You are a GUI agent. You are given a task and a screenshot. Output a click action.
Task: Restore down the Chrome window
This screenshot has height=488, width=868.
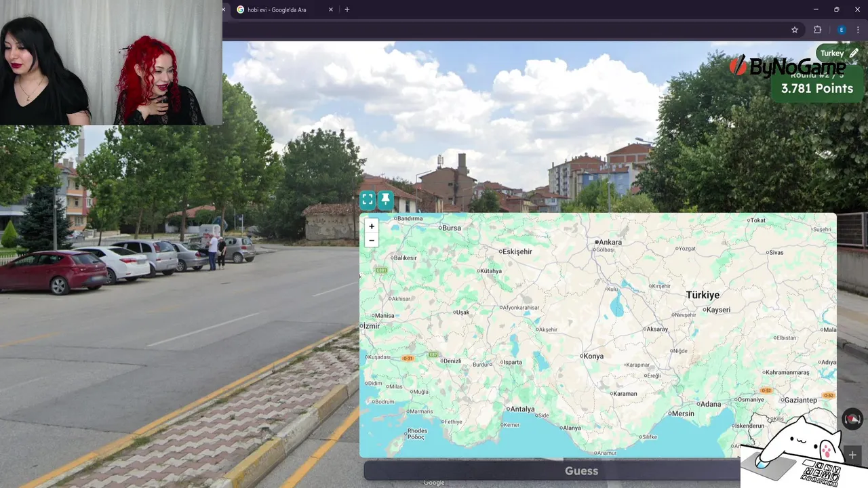point(836,9)
